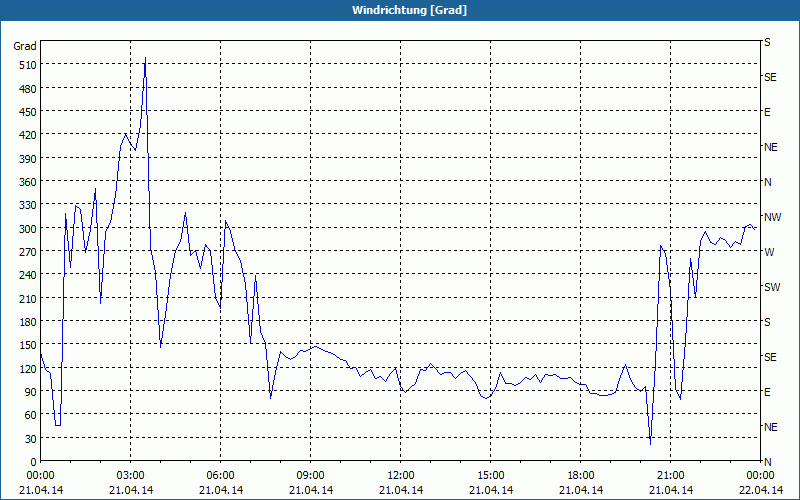This screenshot has width=800, height=500.
Task: Select the 180 axis tick label
Action: [28, 322]
